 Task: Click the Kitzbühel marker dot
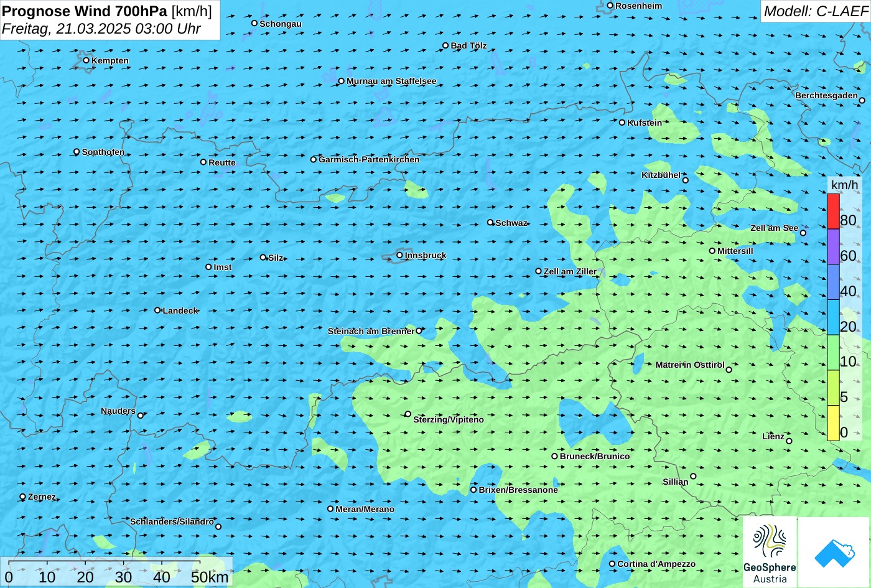click(686, 180)
